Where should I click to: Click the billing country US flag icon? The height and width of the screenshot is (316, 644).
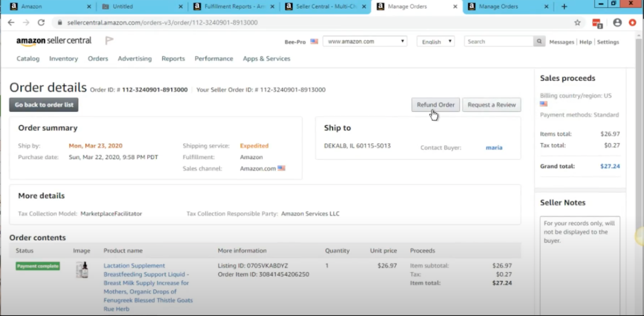click(544, 104)
